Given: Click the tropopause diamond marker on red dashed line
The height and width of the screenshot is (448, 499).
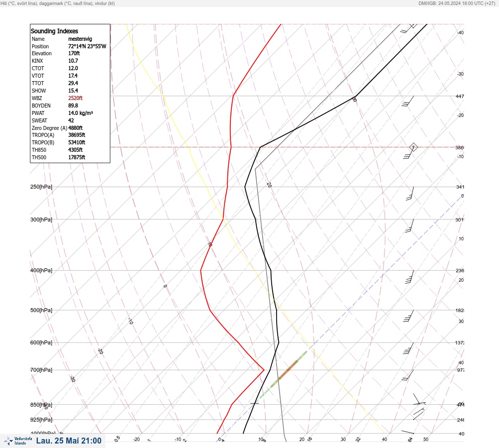Looking at the screenshot, I should pos(413,147).
